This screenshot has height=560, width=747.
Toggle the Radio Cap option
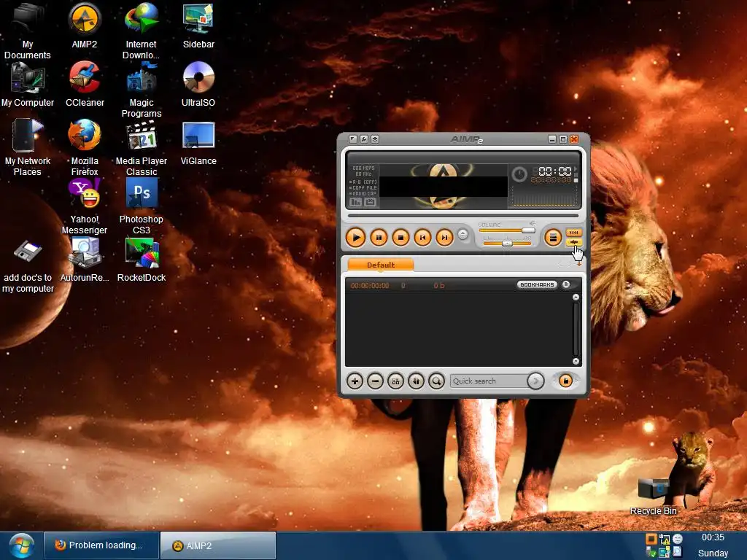point(363,194)
